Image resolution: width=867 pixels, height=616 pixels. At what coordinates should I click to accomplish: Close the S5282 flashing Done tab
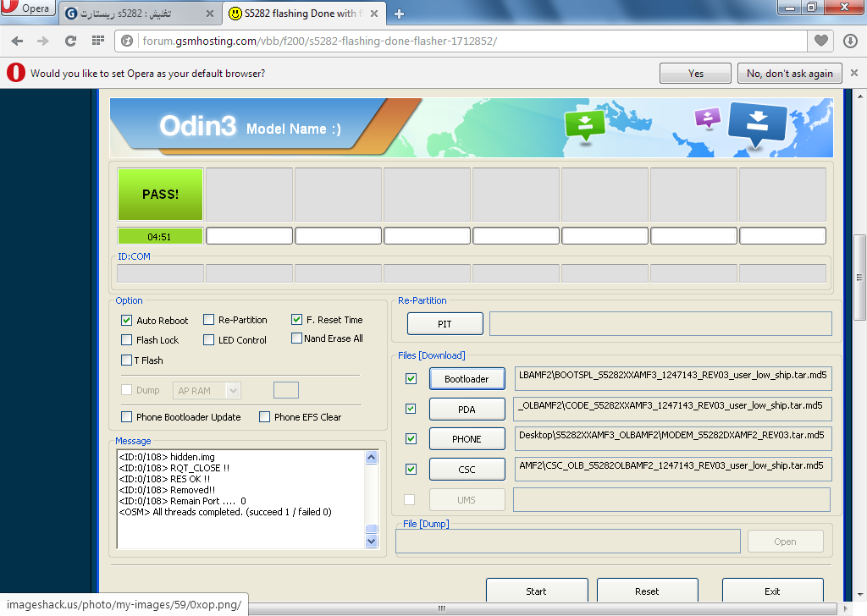[x=374, y=14]
